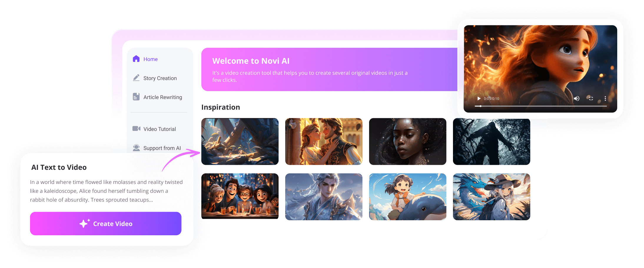Image resolution: width=644 pixels, height=268 pixels.
Task: Click the Home house icon
Action: [136, 59]
